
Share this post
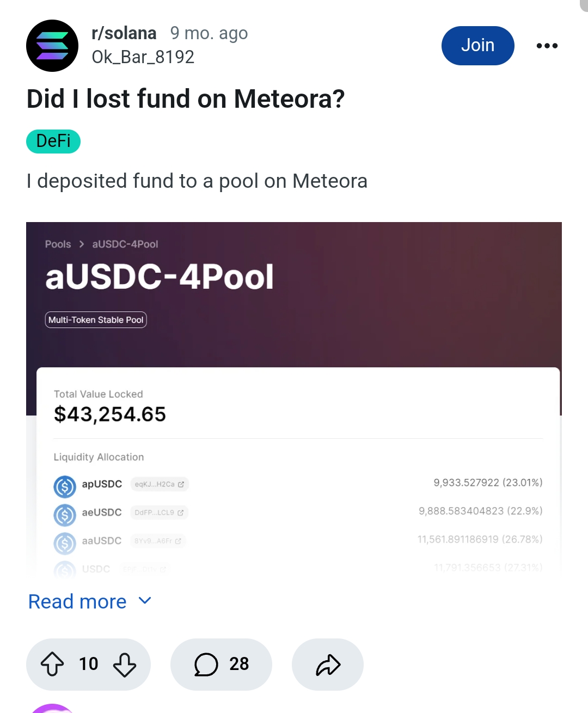point(328,665)
